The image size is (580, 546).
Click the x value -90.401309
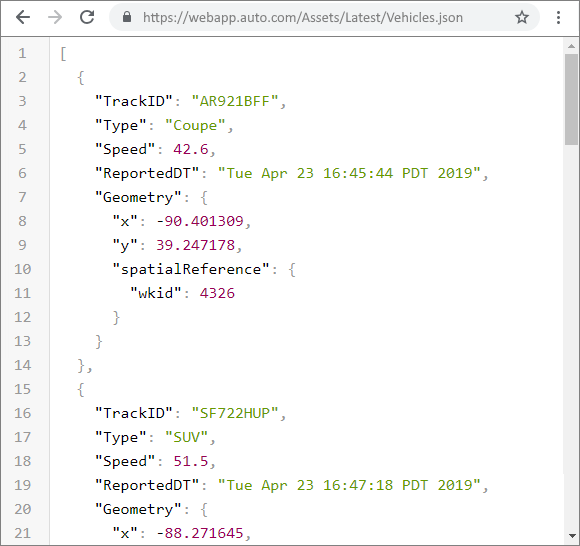[x=200, y=221]
